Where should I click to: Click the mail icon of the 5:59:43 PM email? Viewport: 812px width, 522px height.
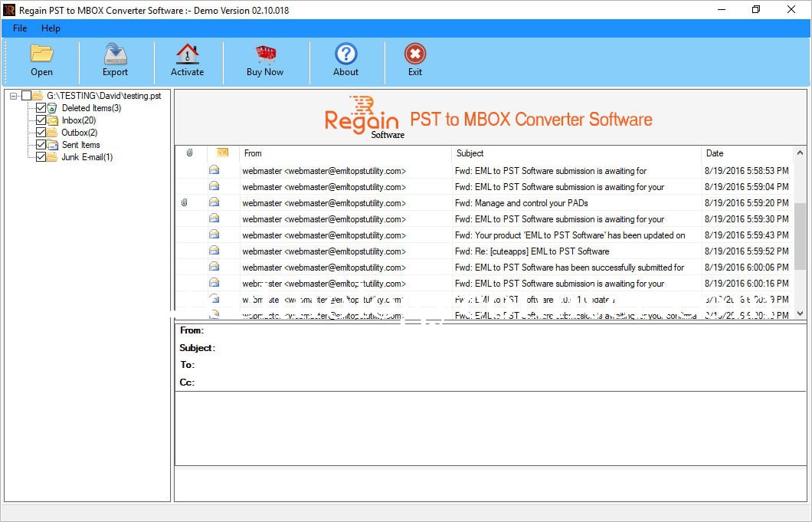pos(214,235)
